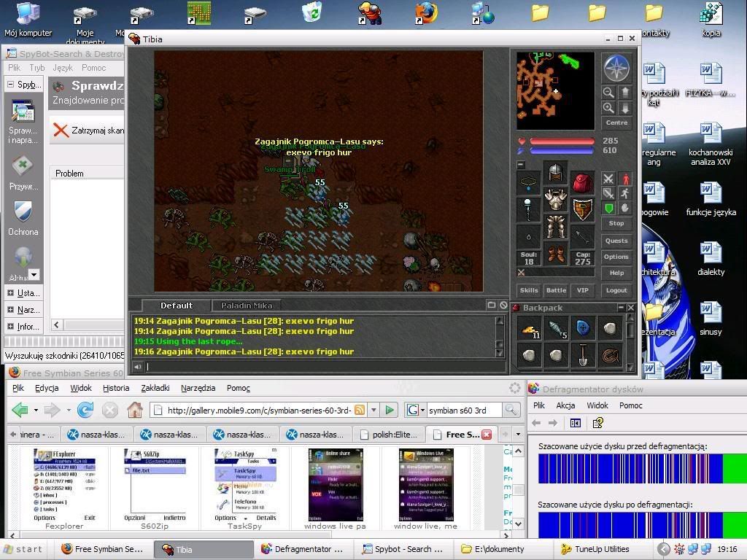Open Spybot sidebar overflow dropdown arrow
Screen dimensions: 747x560
(x=34, y=274)
